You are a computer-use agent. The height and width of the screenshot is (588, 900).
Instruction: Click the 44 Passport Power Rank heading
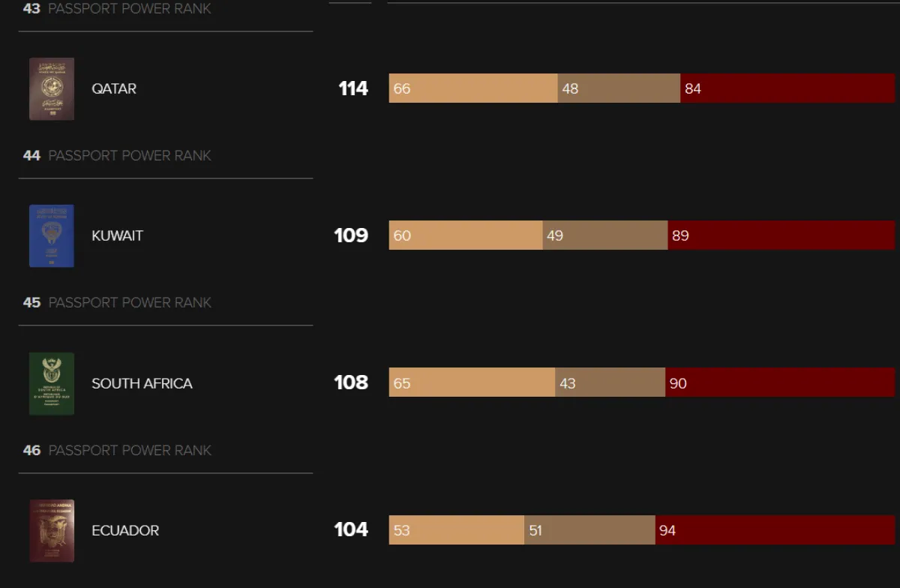[x=117, y=156]
